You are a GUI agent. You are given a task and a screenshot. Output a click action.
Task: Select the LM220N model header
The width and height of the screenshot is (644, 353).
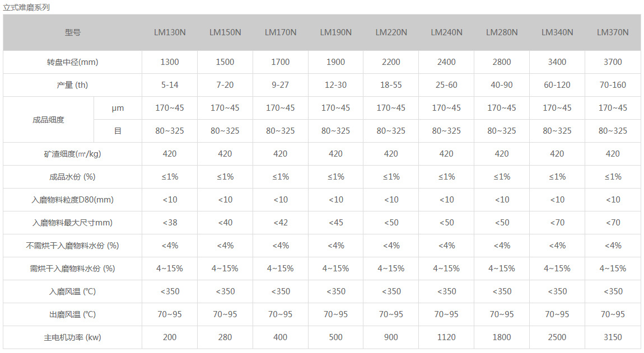pyautogui.click(x=391, y=32)
